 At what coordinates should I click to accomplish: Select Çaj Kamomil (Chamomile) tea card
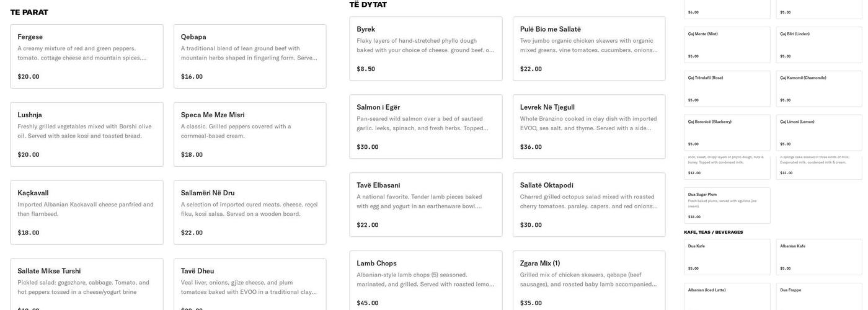click(818, 89)
